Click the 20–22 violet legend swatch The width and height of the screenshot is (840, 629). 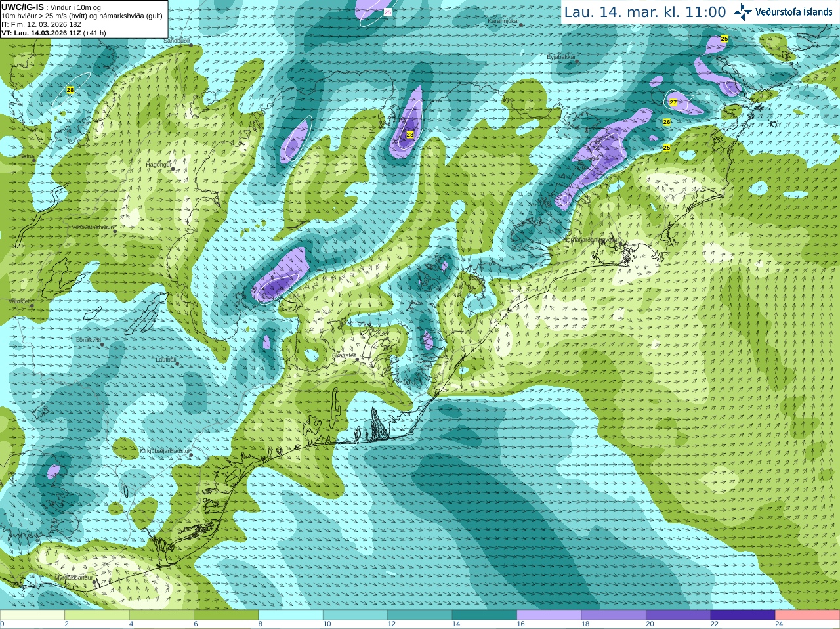coord(679,615)
